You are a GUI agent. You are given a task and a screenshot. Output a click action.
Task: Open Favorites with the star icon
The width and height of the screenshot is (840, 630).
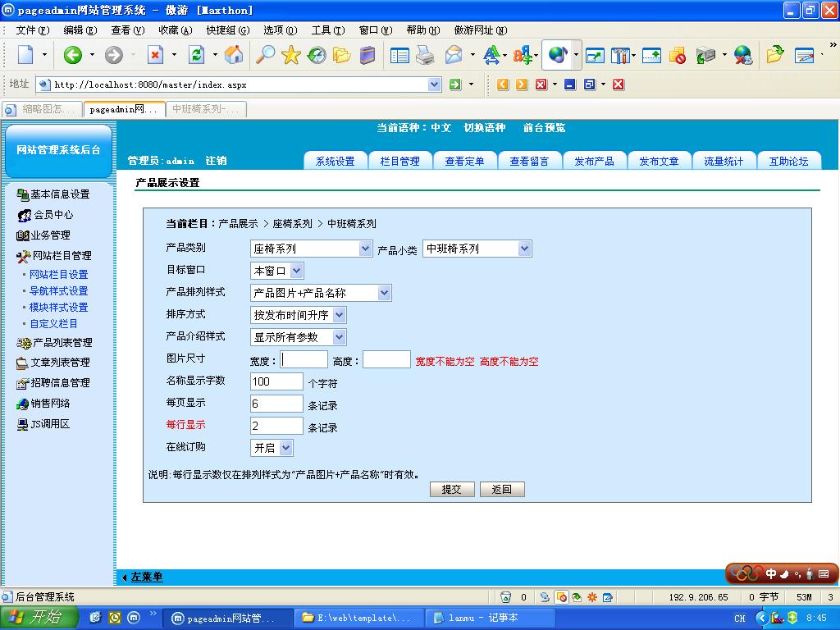(x=291, y=55)
